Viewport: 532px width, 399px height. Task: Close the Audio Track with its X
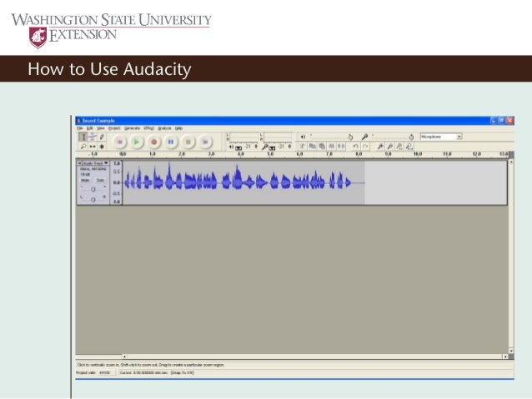[x=80, y=163]
